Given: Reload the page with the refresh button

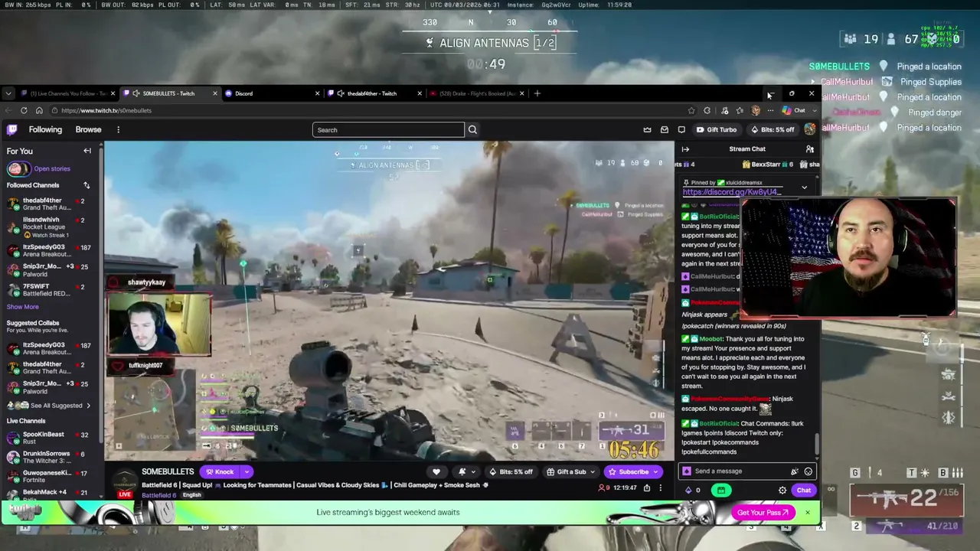Looking at the screenshot, I should pyautogui.click(x=24, y=110).
